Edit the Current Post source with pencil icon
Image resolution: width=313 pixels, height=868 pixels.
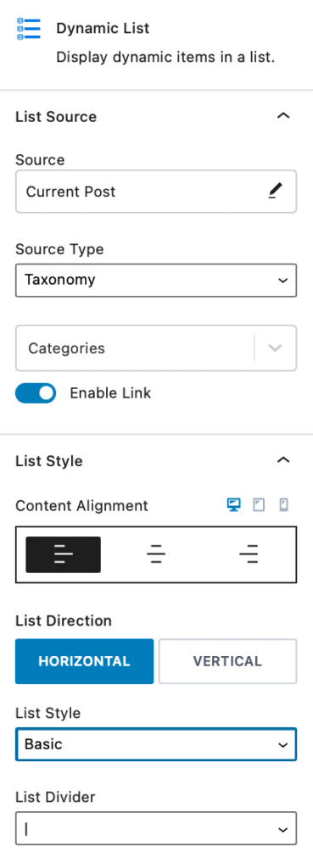275,191
